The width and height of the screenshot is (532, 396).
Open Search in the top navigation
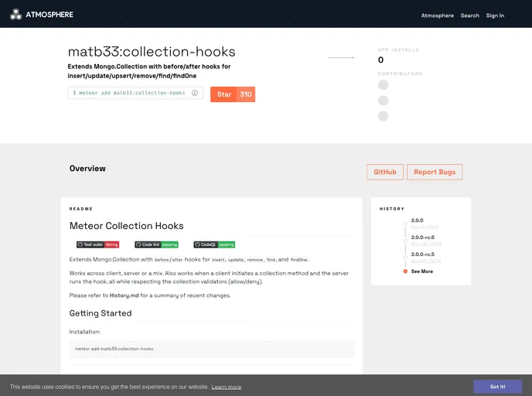[470, 15]
